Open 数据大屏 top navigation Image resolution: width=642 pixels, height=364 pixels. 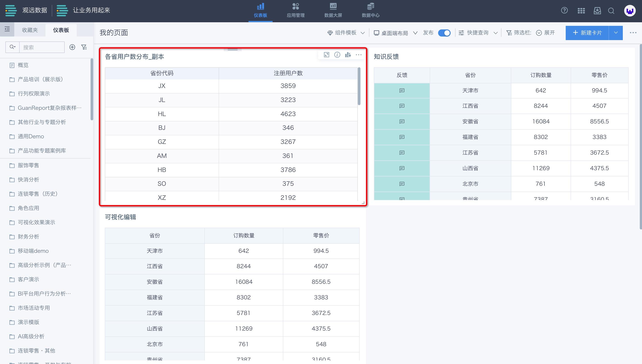tap(333, 11)
